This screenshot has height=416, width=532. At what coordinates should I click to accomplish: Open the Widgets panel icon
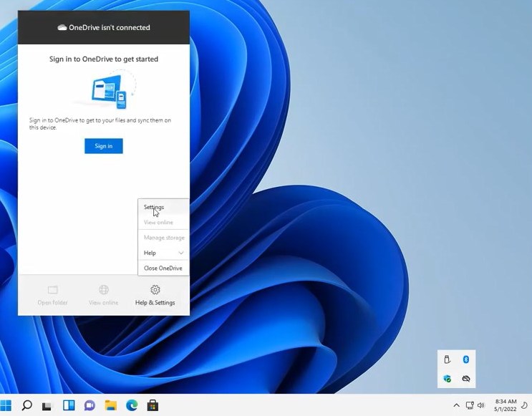[69, 405]
